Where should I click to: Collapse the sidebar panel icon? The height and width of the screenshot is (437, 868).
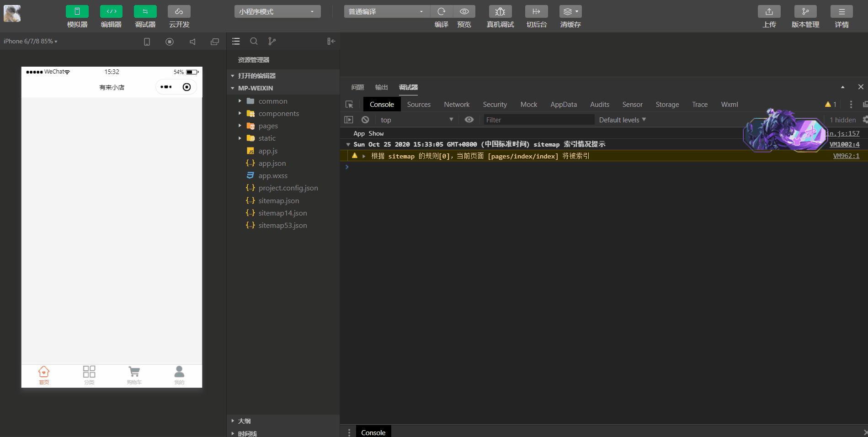click(x=331, y=41)
